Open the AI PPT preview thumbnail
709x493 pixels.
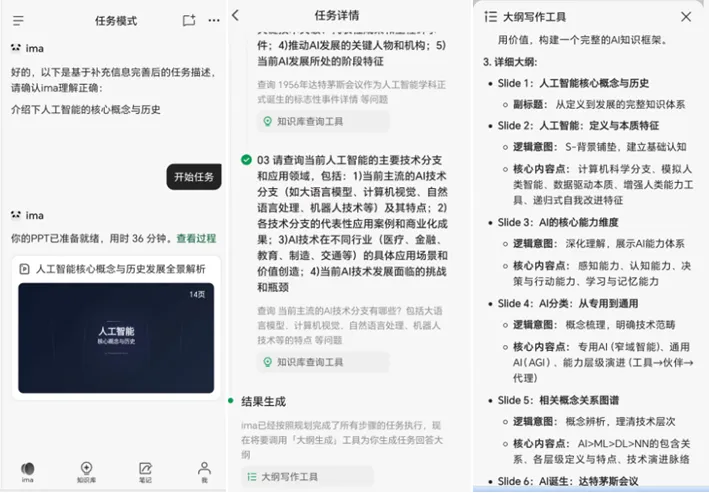116,338
